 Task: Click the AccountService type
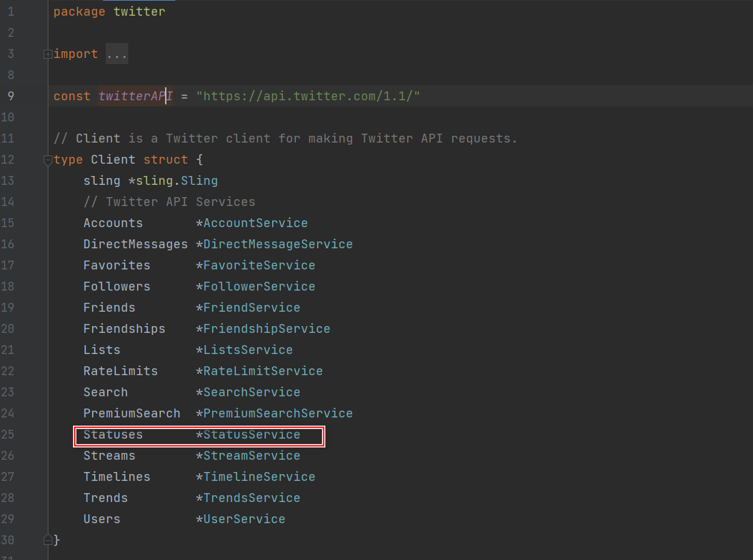pos(256,223)
